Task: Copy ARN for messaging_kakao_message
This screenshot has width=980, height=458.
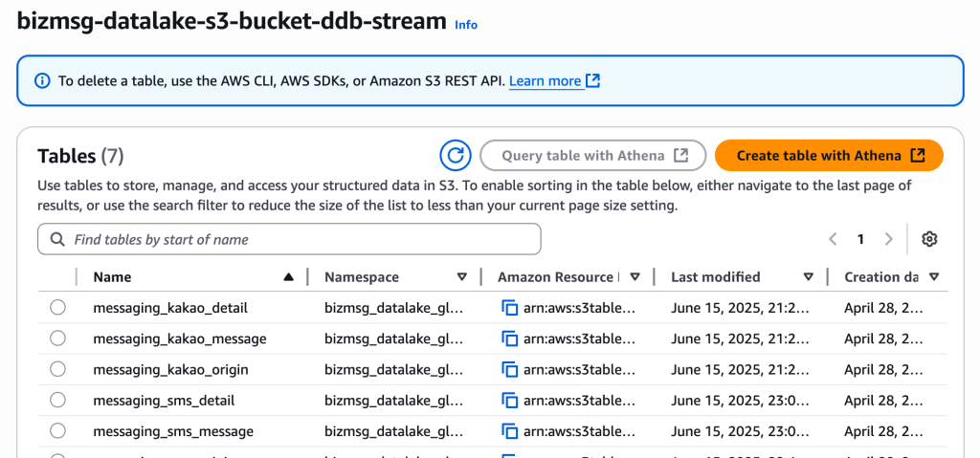Action: 509,338
